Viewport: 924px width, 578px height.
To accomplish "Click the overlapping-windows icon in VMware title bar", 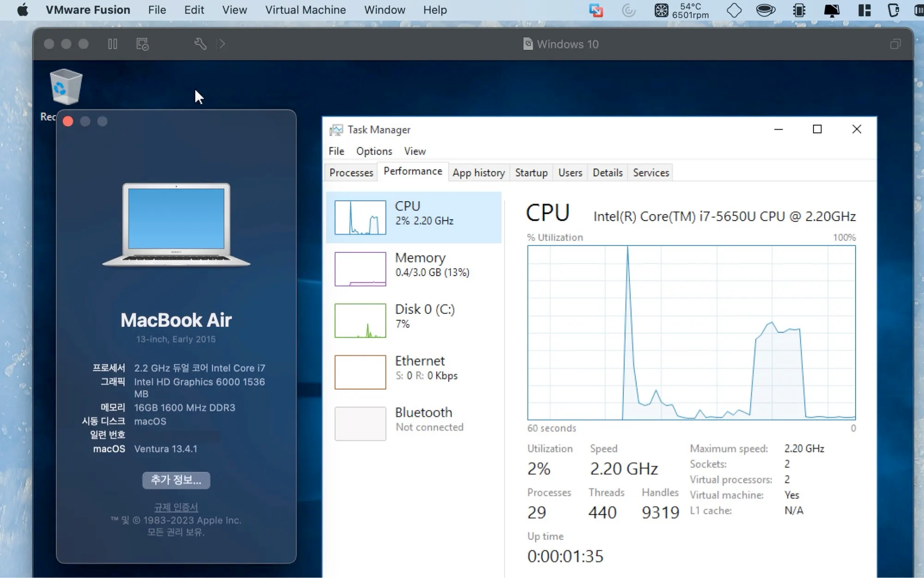I will [x=895, y=44].
